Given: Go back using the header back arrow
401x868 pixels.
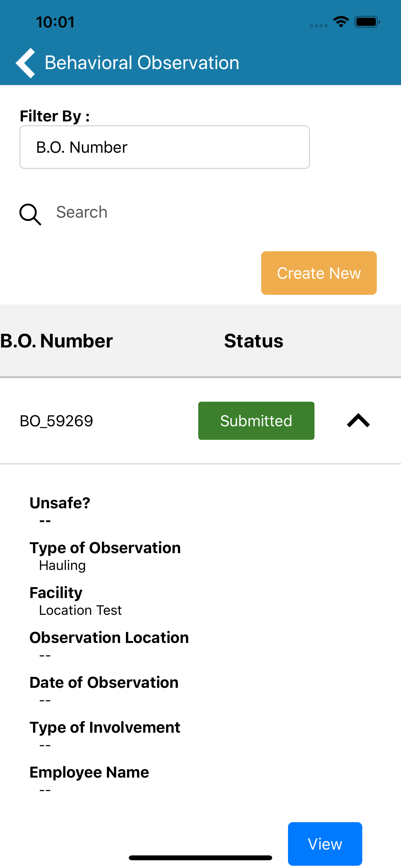Looking at the screenshot, I should pyautogui.click(x=26, y=63).
